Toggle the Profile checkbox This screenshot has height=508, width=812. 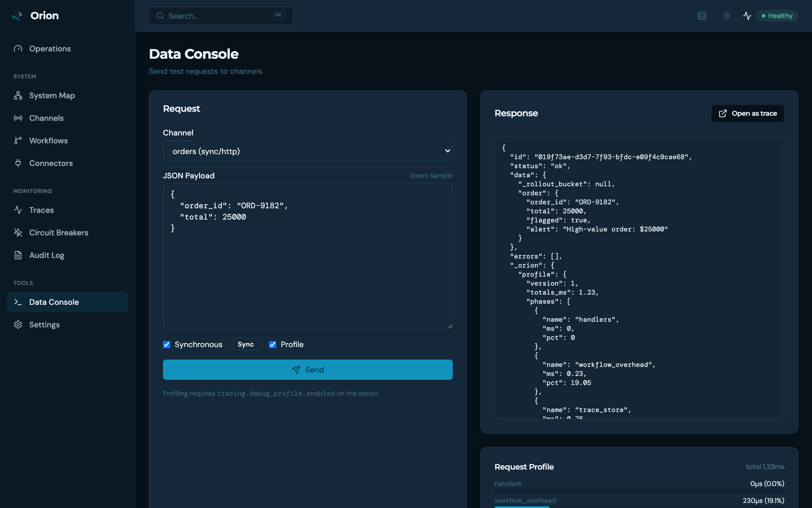[273, 344]
